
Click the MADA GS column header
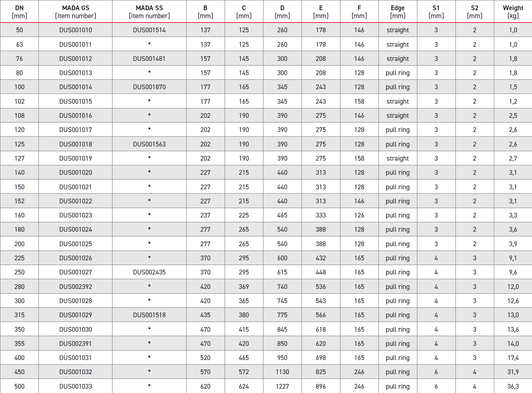(x=75, y=12)
